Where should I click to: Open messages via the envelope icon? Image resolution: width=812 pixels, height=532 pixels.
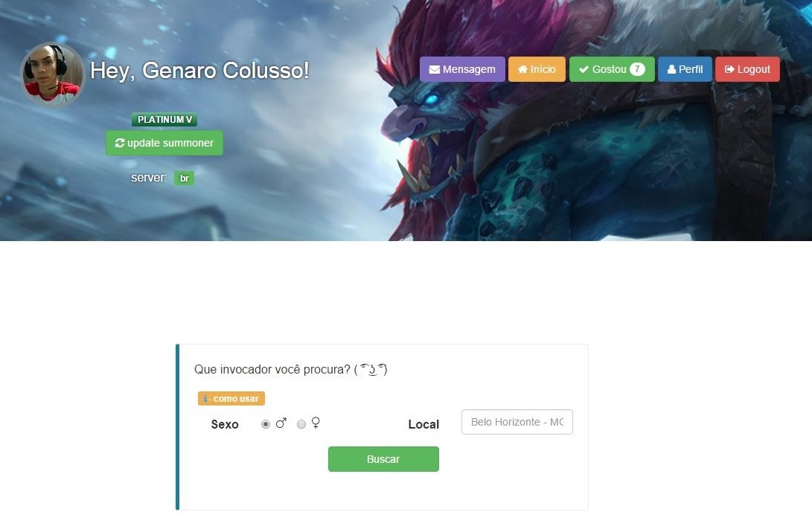[x=434, y=69]
